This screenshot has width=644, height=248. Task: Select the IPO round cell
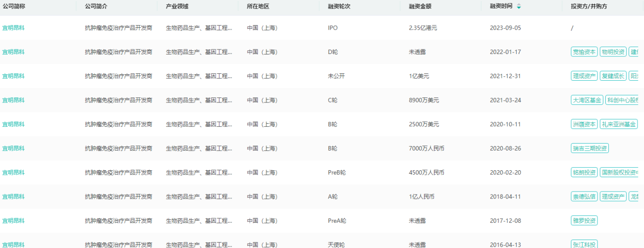point(333,28)
